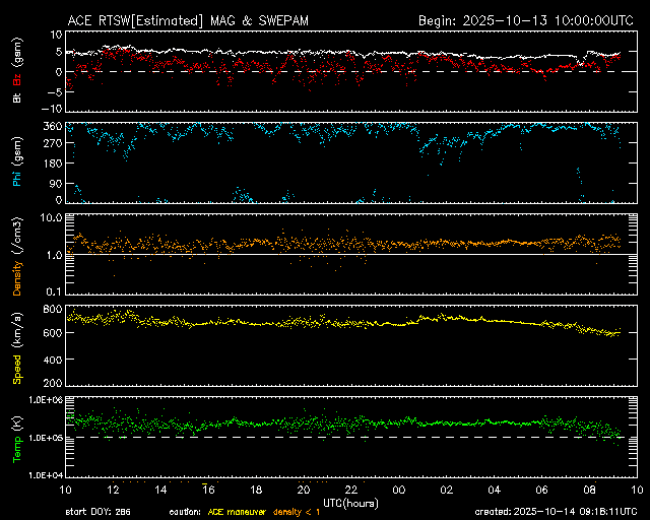Click the white Bt axis label
This screenshot has height=520, width=650.
point(17,99)
